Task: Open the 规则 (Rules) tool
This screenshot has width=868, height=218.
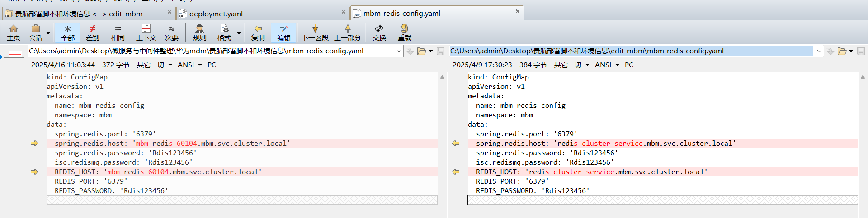Action: pos(199,32)
